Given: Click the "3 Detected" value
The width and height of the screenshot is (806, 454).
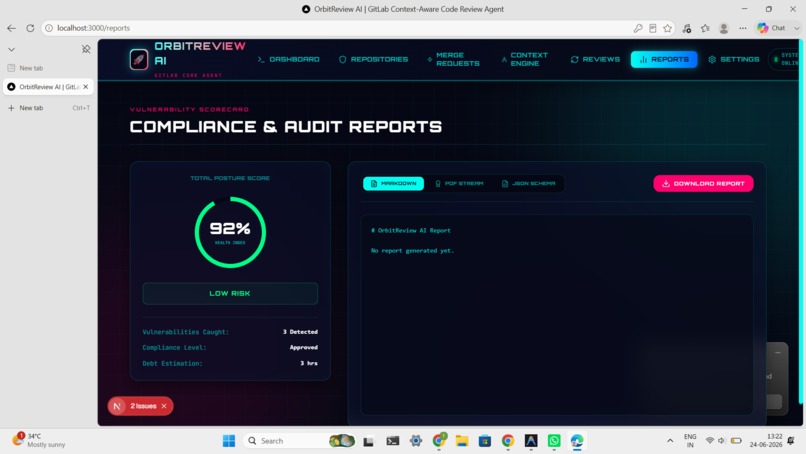Looking at the screenshot, I should (300, 332).
